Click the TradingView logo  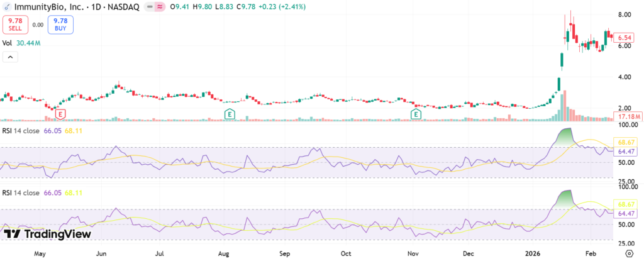tap(47, 234)
